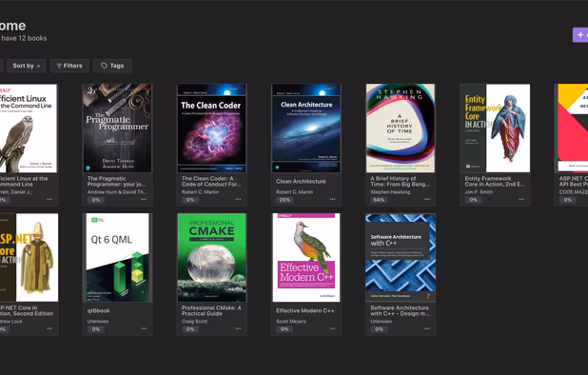588x375 pixels.
Task: Open The Pragmatic Programmer book cover
Action: [117, 128]
